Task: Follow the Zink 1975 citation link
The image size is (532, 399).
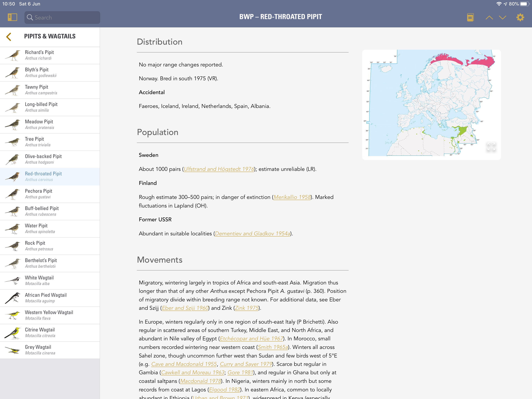Action: pos(247,308)
